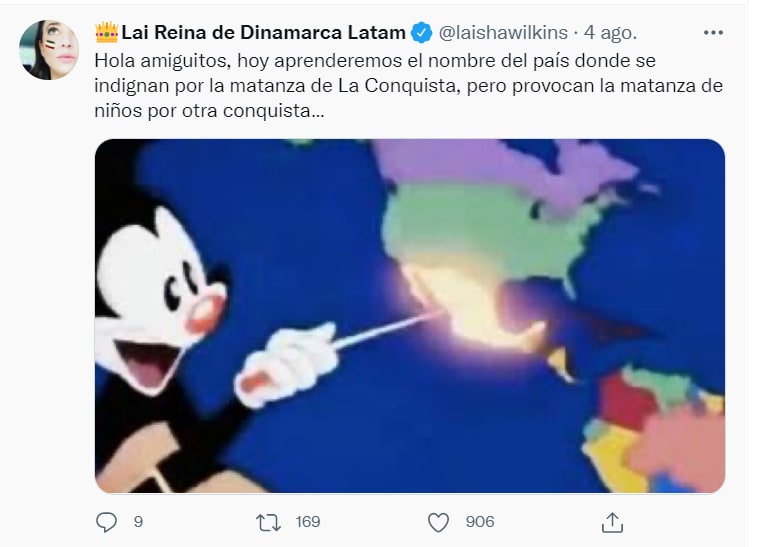Click the retweet arrows icon

(268, 522)
